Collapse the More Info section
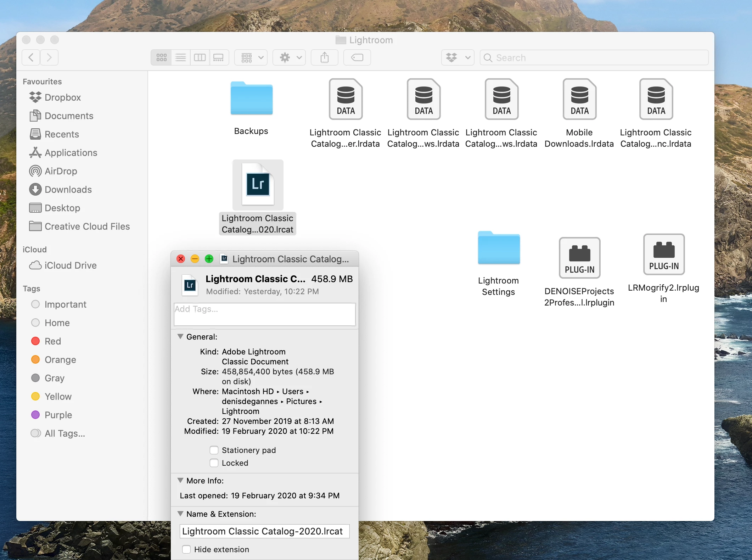The image size is (752, 560). coord(180,480)
